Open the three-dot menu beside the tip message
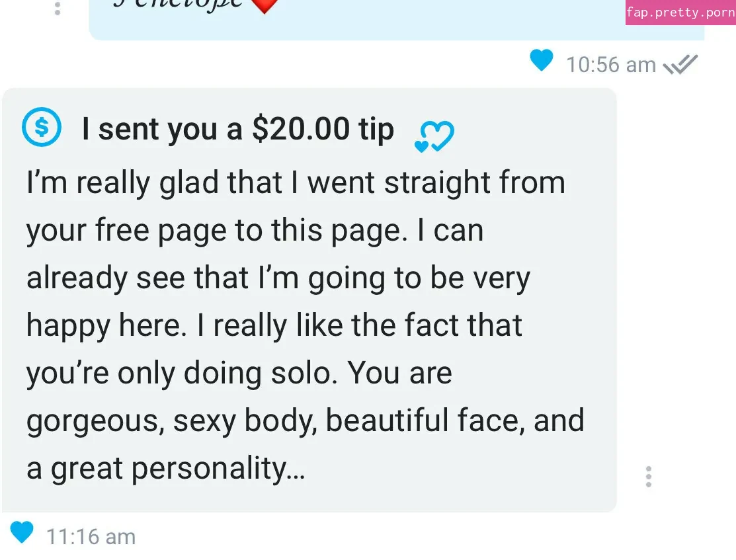 [648, 477]
